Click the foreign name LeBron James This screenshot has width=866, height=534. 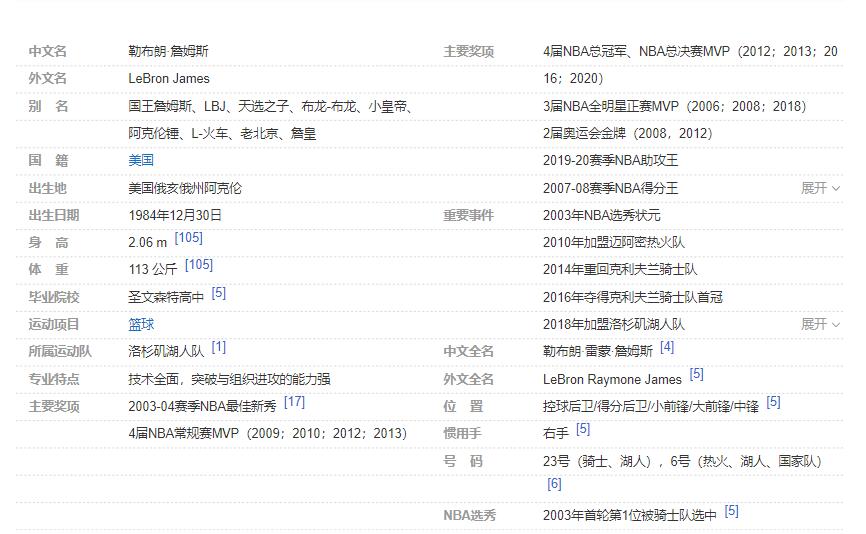[x=169, y=78]
